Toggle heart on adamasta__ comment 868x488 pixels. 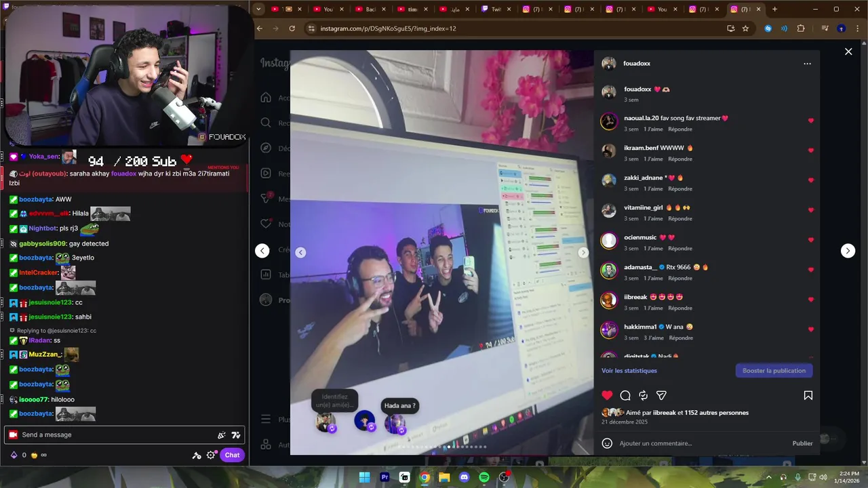(811, 270)
